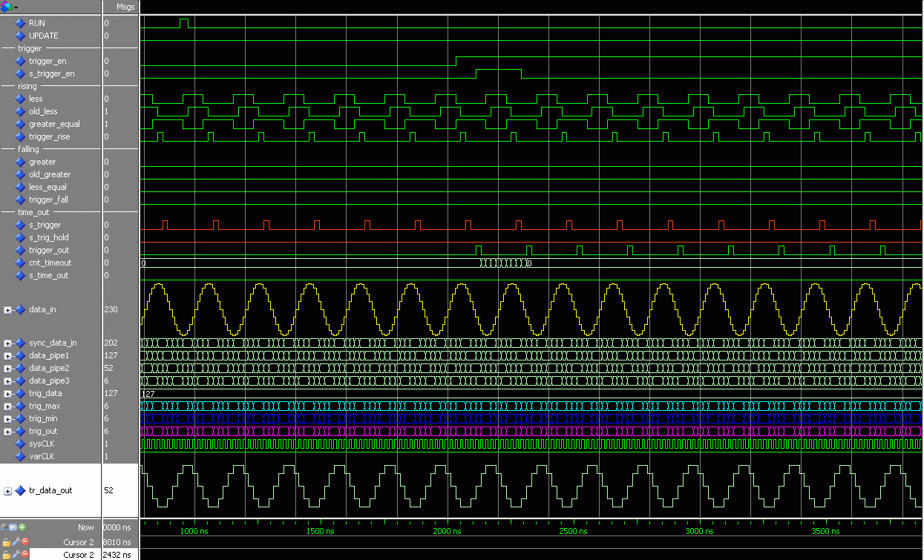The image size is (924, 560).
Task: Toggle lock on the 8010 ns cursor
Action: pos(6,542)
